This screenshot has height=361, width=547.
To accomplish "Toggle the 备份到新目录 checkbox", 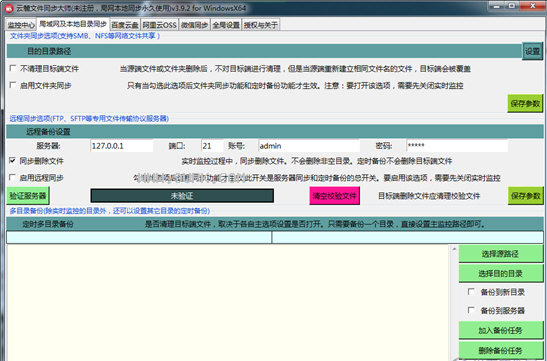I will click(x=471, y=292).
